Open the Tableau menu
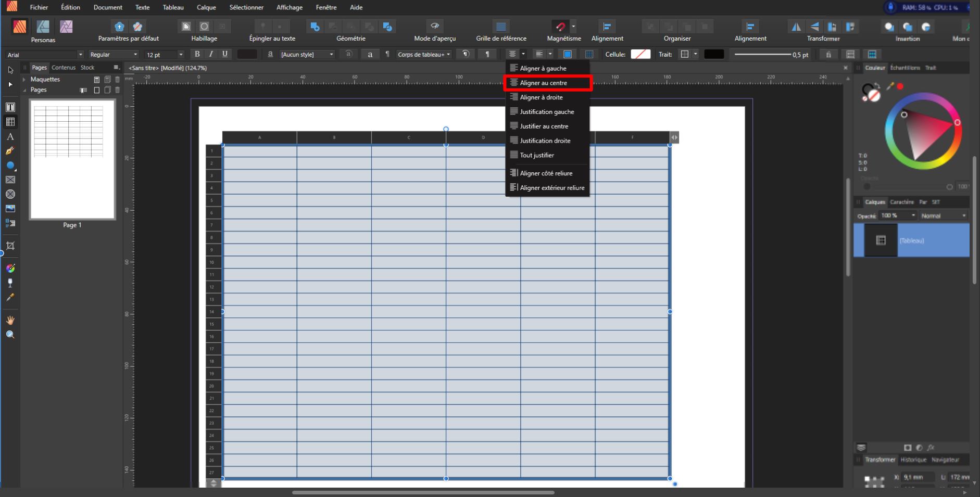980x497 pixels. [x=173, y=7]
